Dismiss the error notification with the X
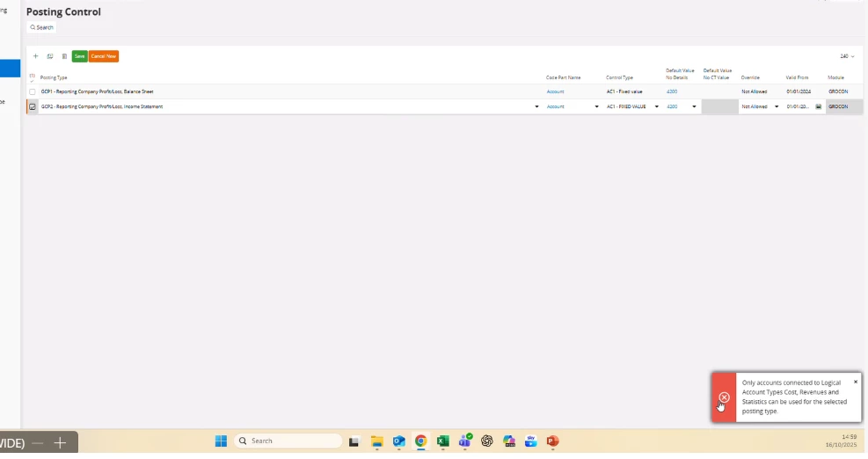868x459 pixels. (856, 382)
